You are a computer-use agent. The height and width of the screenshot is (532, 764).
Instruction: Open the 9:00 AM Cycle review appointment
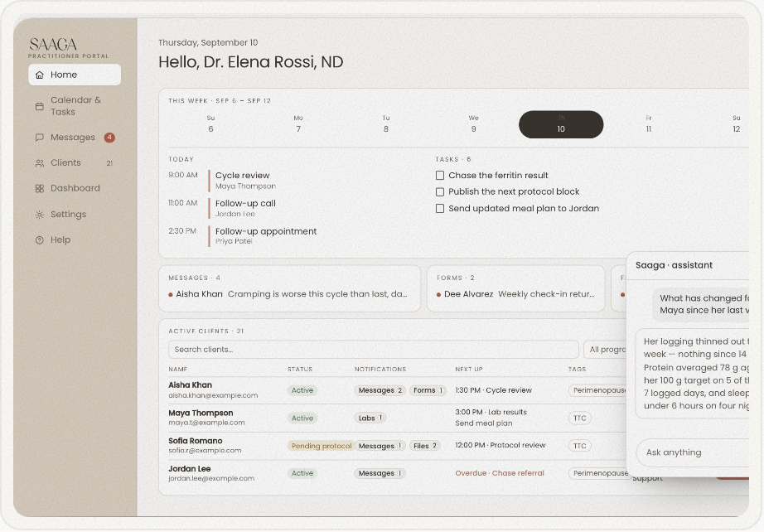244,181
